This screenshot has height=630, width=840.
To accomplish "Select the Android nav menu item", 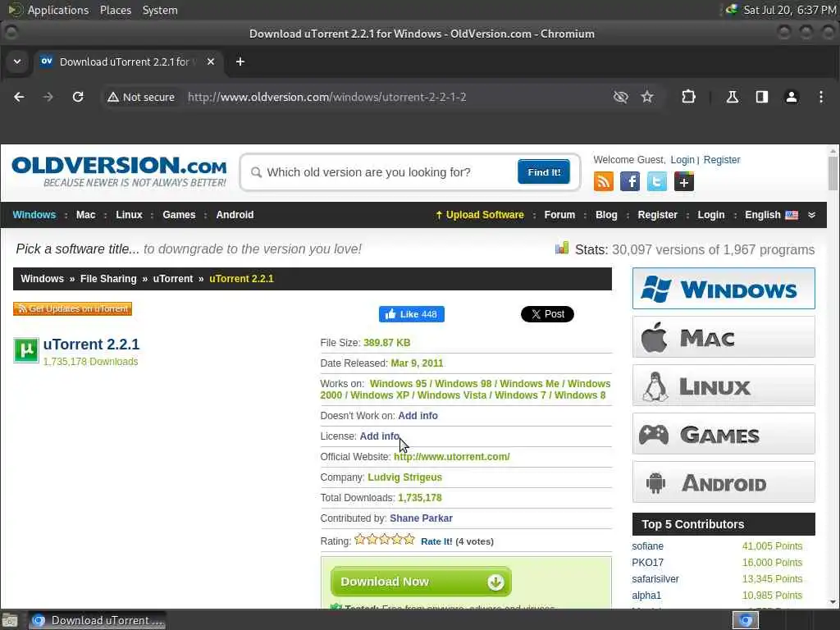I will point(235,215).
